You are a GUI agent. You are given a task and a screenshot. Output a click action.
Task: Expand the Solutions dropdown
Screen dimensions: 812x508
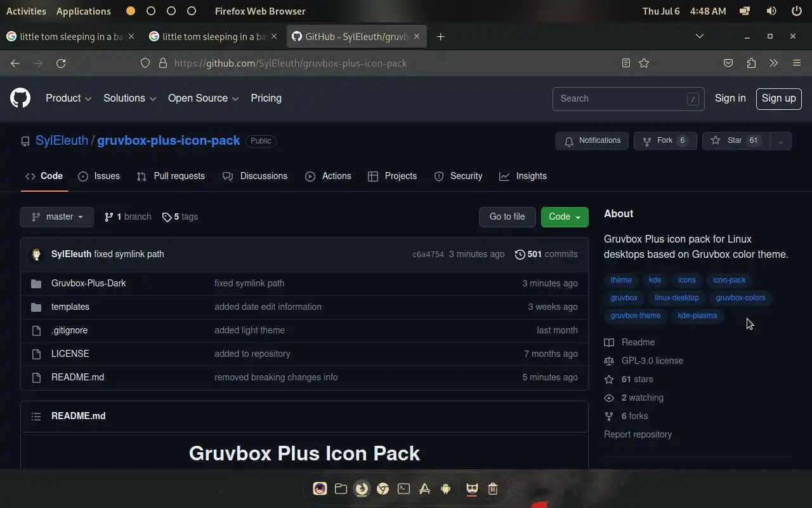click(x=129, y=98)
